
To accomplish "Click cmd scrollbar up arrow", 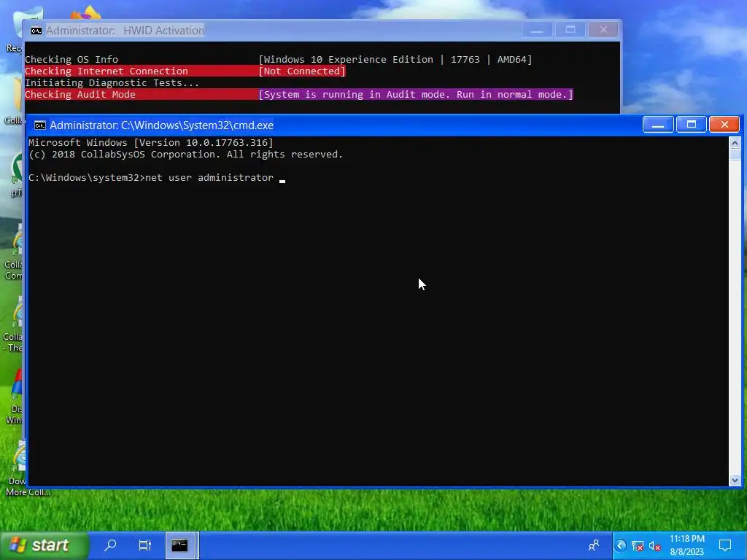I will tap(735, 142).
